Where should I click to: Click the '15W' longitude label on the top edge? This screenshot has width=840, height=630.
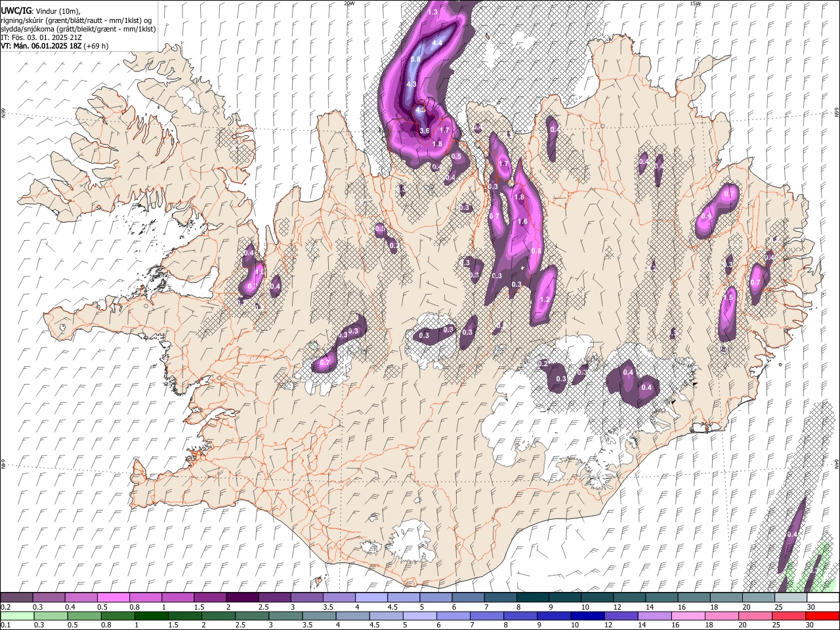(696, 3)
